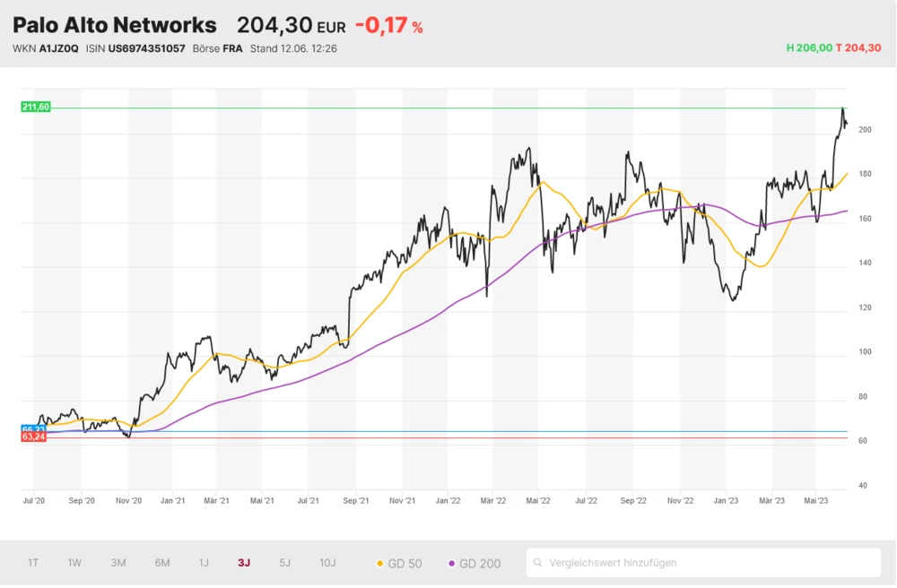Toggle the GD 200 moving average line
The height and width of the screenshot is (588, 897).
[x=475, y=564]
